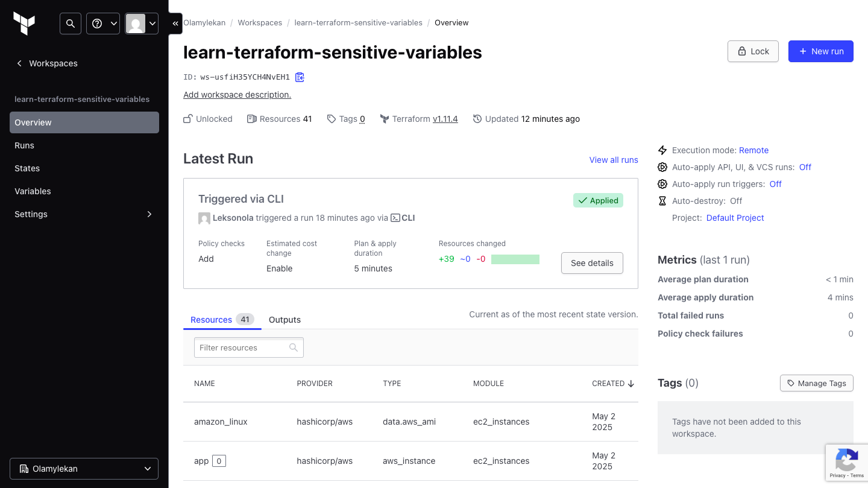Click Auto-apply run triggers Off link
868x488 pixels.
point(775,184)
